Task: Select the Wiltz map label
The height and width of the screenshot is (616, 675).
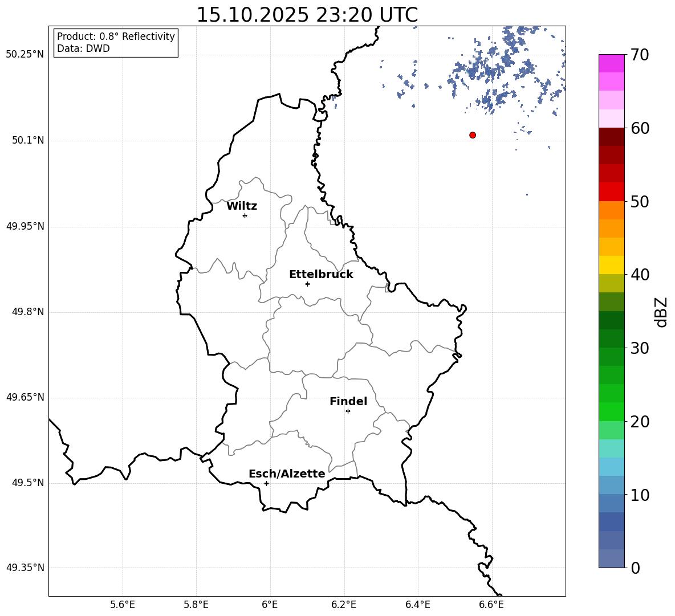Action: click(242, 206)
